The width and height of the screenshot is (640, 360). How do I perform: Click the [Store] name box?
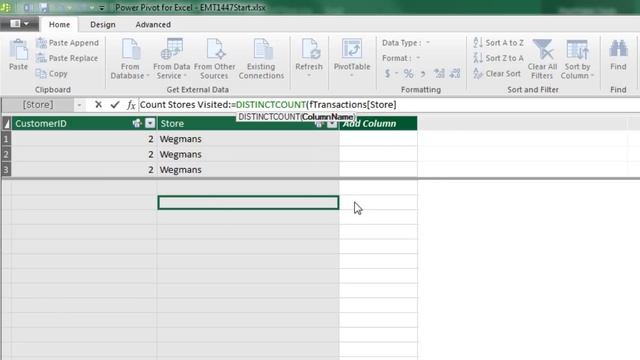pyautogui.click(x=38, y=105)
